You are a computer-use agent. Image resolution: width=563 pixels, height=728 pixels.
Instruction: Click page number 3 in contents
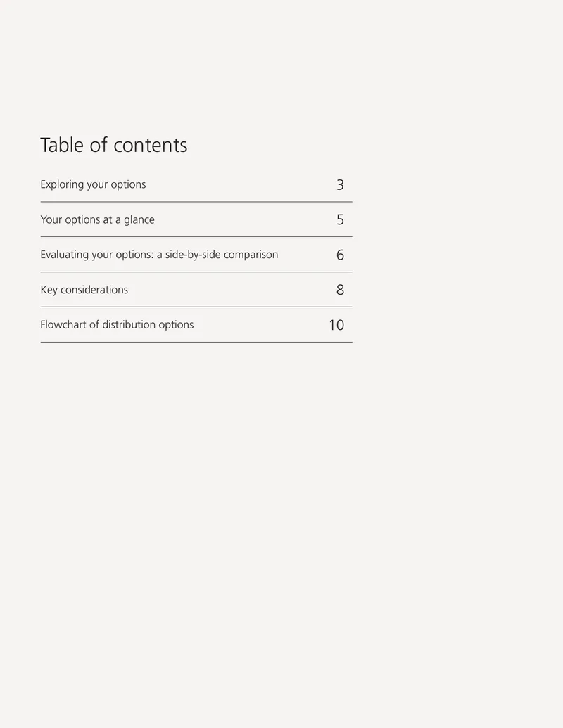coord(340,185)
